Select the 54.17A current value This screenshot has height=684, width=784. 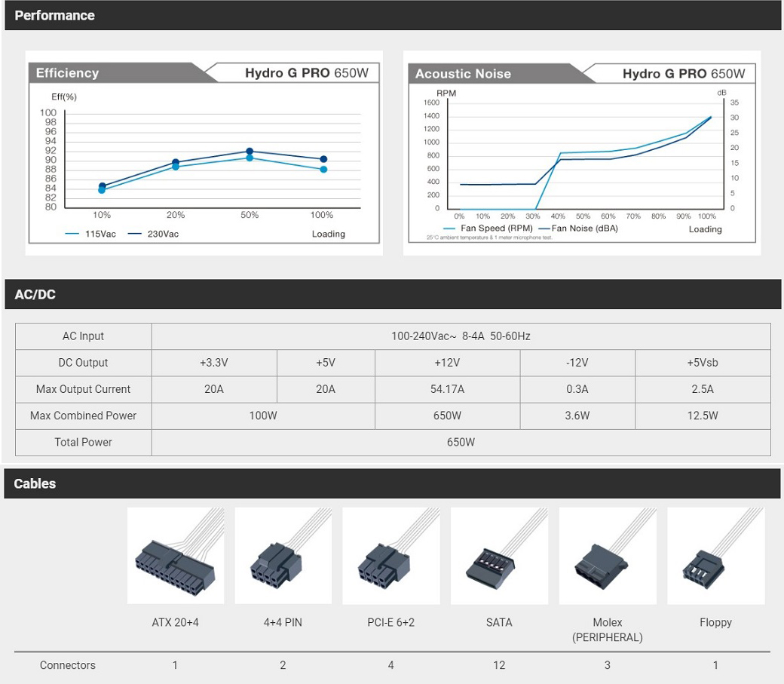[x=447, y=389]
